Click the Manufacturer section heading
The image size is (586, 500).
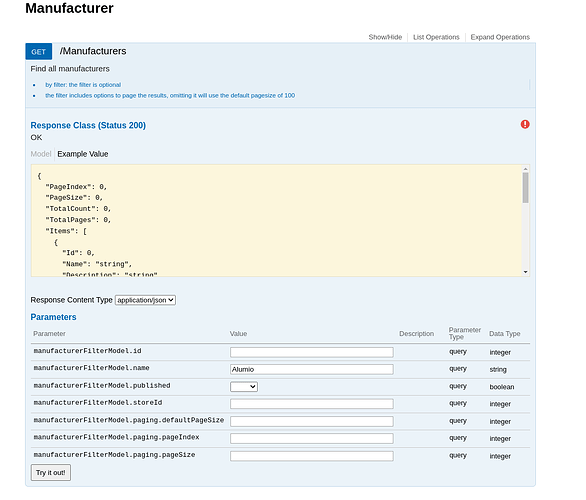click(70, 8)
